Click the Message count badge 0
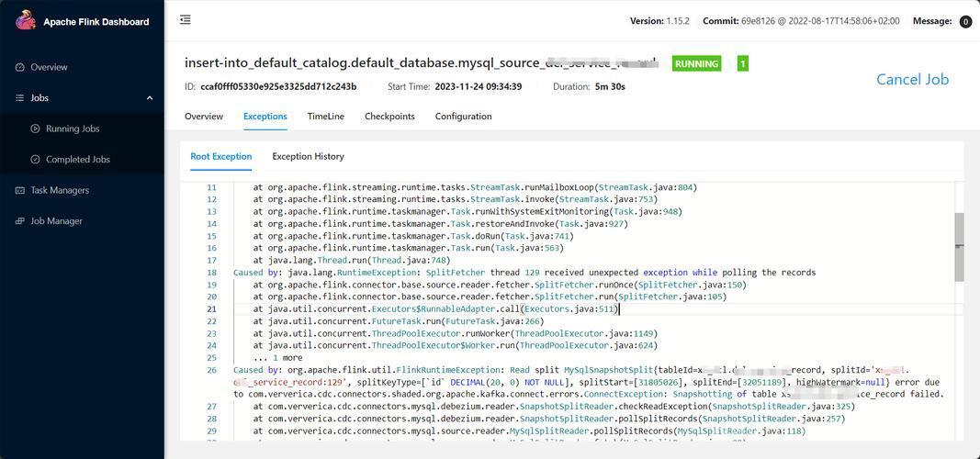The image size is (980, 459). 964,21
